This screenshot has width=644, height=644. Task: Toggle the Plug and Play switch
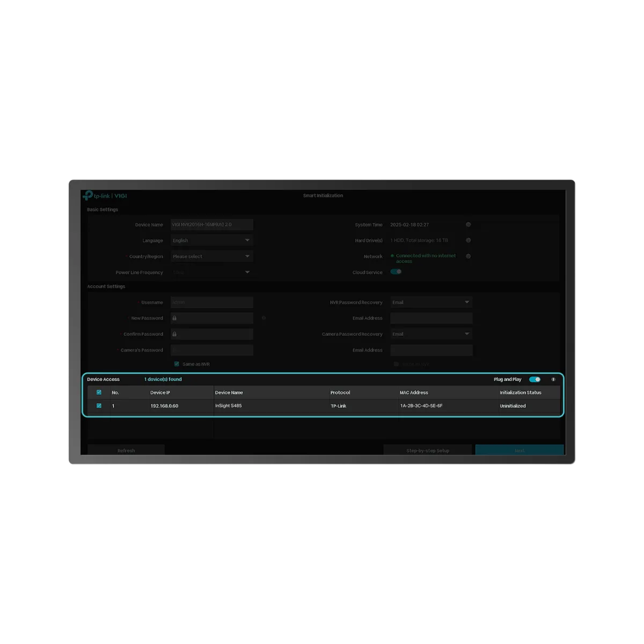(x=535, y=379)
